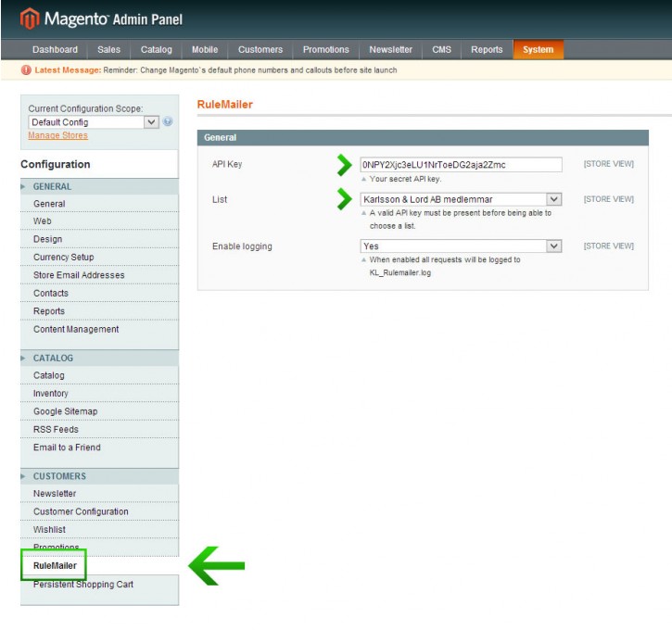Open the Catalog menu in the top navigation

point(157,50)
